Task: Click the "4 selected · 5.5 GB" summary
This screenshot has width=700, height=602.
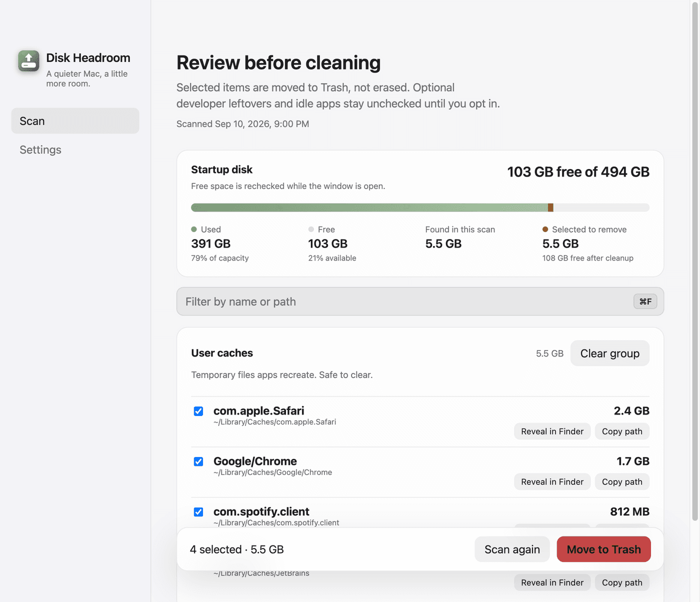Action: (x=236, y=549)
